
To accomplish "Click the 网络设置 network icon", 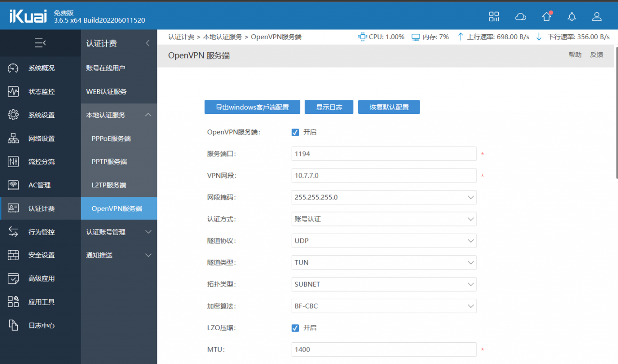I will click(x=13, y=139).
